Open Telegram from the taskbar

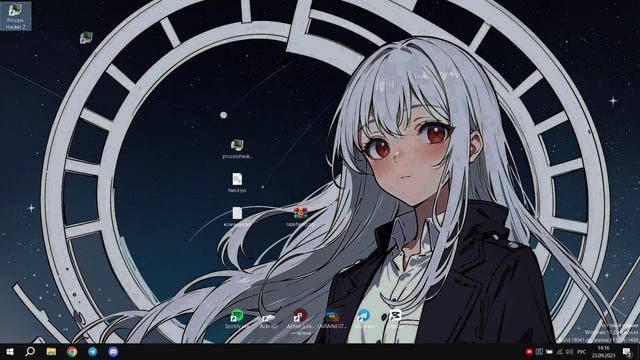tap(93, 351)
